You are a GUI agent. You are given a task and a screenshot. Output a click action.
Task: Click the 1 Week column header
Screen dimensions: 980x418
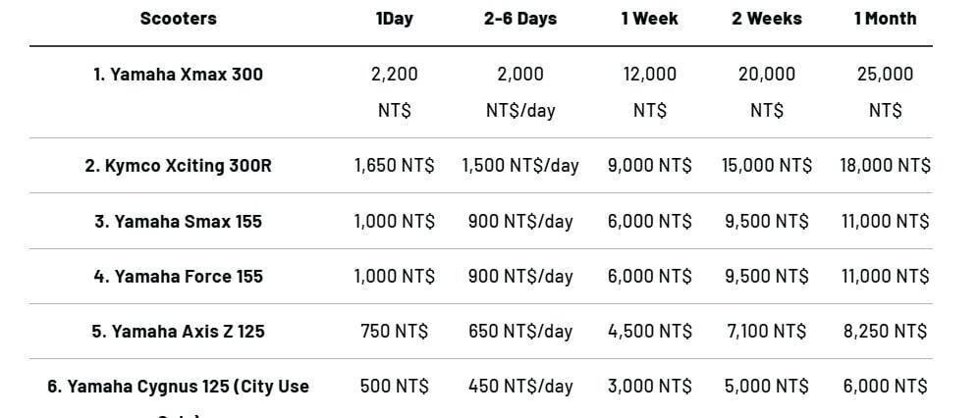tap(649, 19)
